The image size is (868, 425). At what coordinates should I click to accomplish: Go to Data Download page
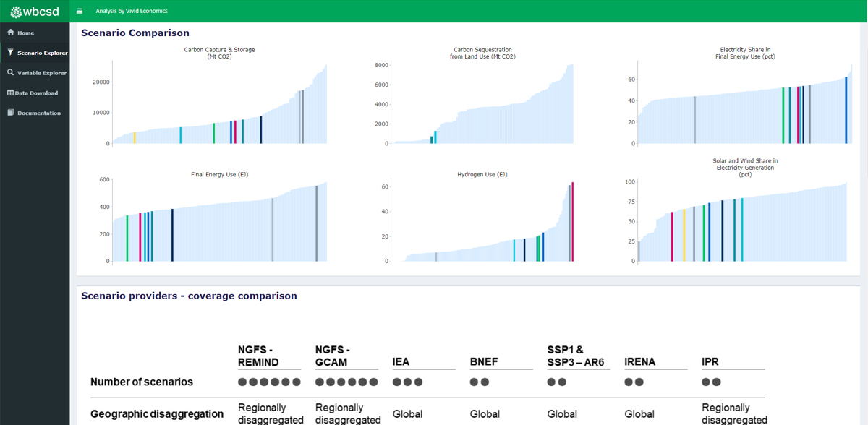[35, 93]
